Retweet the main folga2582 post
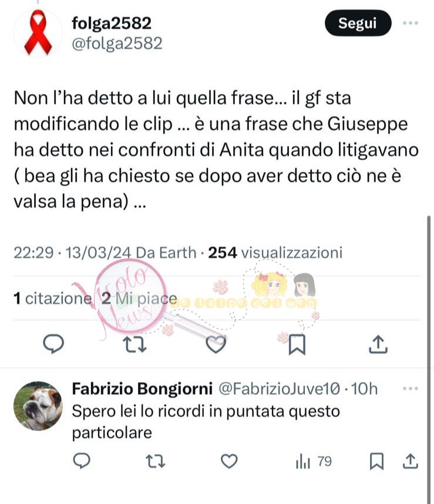 tap(135, 344)
